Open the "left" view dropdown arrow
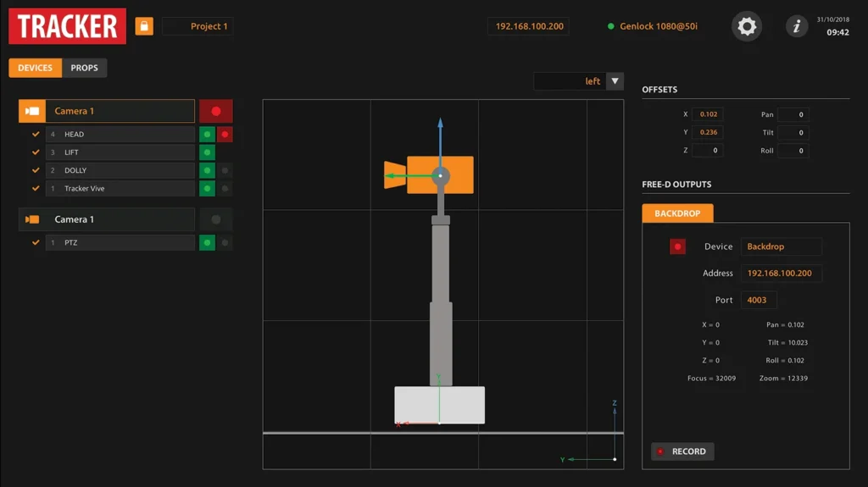Image resolution: width=868 pixels, height=487 pixels. [615, 81]
